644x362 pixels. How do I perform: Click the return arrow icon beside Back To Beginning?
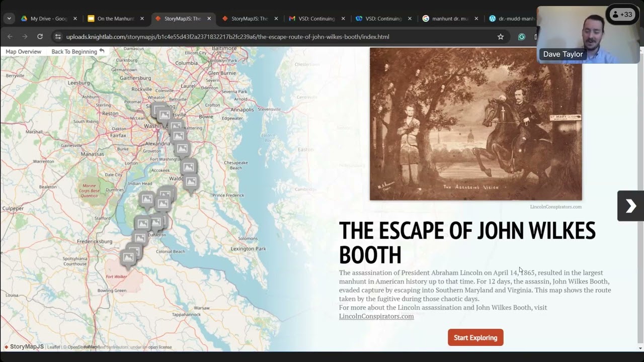(x=102, y=51)
